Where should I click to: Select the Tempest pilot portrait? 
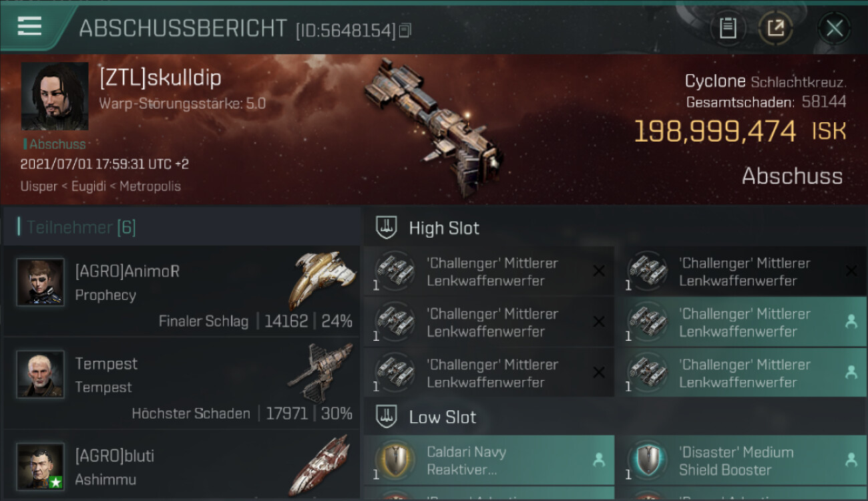tap(41, 375)
